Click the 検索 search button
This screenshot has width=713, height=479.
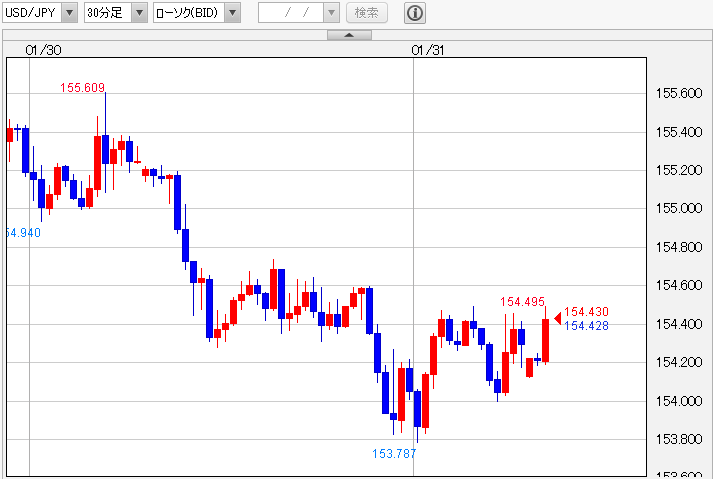[x=367, y=13]
